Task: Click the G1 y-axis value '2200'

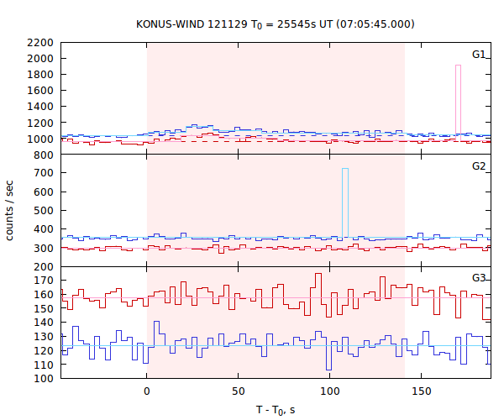Action: 40,42
